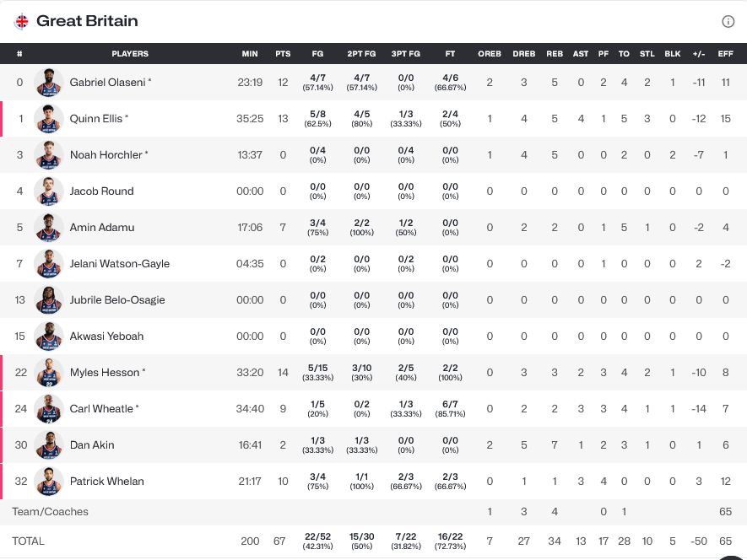747x560 pixels.
Task: Click Quinn Ellis's avatar image
Action: pos(49,119)
